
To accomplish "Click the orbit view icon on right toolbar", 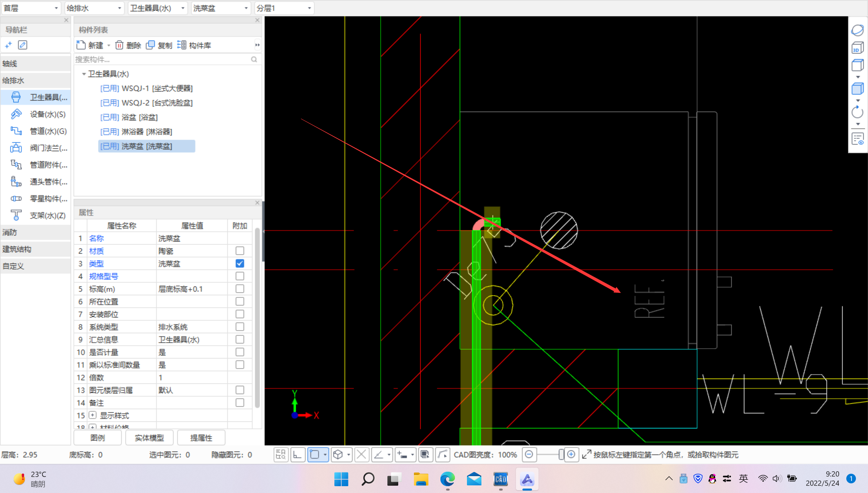I will (858, 30).
